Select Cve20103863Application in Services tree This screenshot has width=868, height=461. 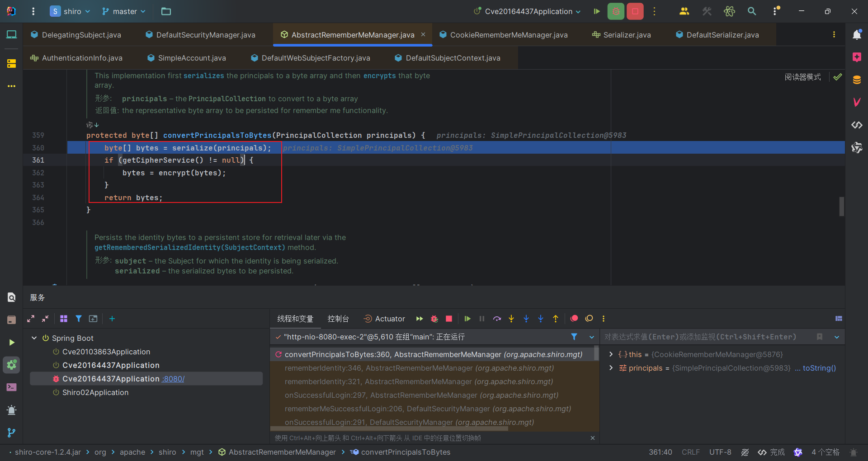tap(106, 352)
